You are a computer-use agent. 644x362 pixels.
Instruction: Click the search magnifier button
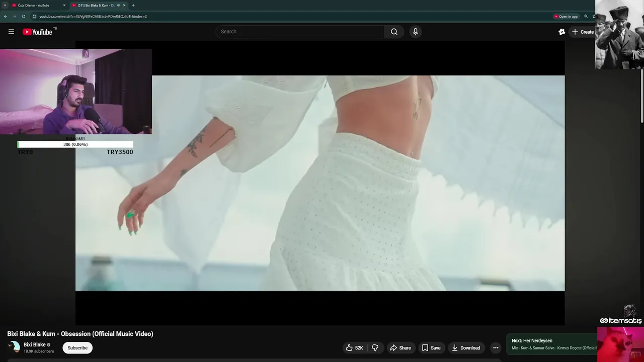click(394, 32)
